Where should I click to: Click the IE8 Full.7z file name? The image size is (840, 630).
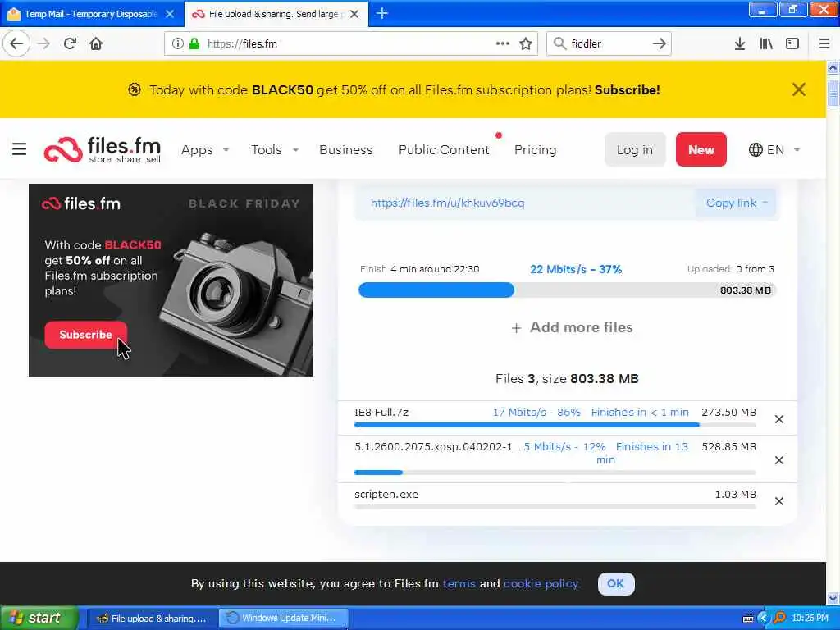click(381, 412)
